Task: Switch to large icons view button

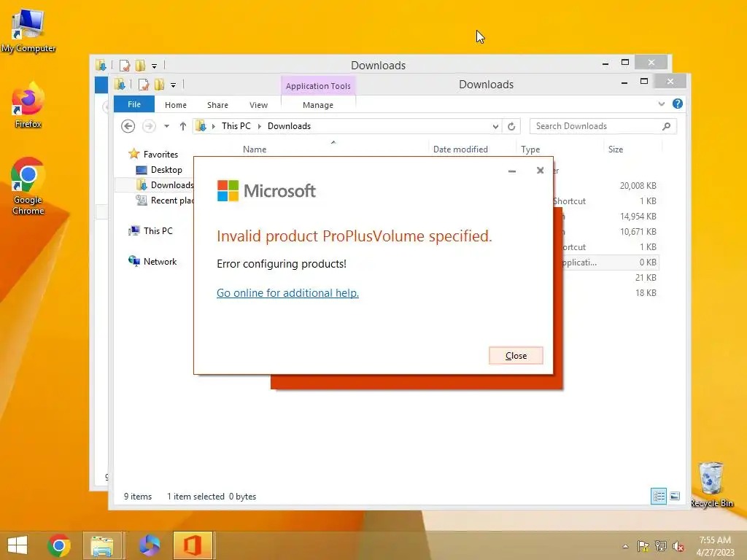Action: click(675, 496)
